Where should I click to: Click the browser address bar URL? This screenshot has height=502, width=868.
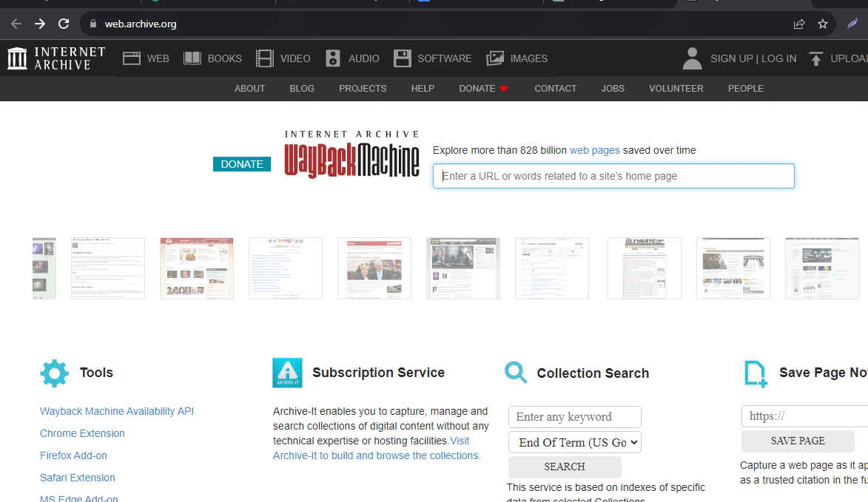pyautogui.click(x=141, y=24)
